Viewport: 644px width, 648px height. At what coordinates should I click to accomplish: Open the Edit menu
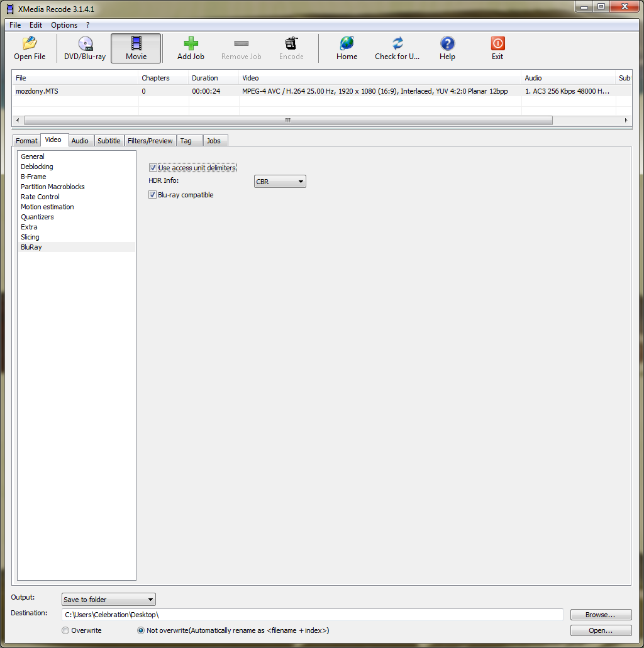click(x=36, y=25)
